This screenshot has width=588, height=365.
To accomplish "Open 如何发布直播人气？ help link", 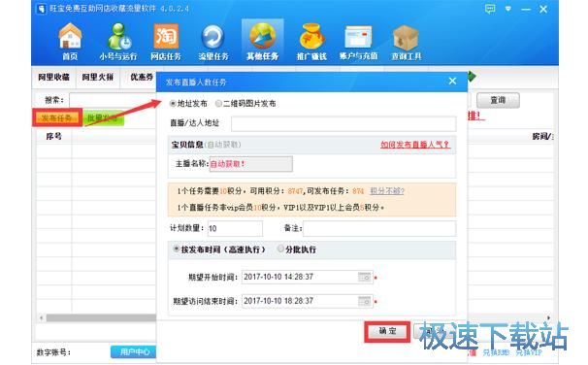I will [x=415, y=145].
